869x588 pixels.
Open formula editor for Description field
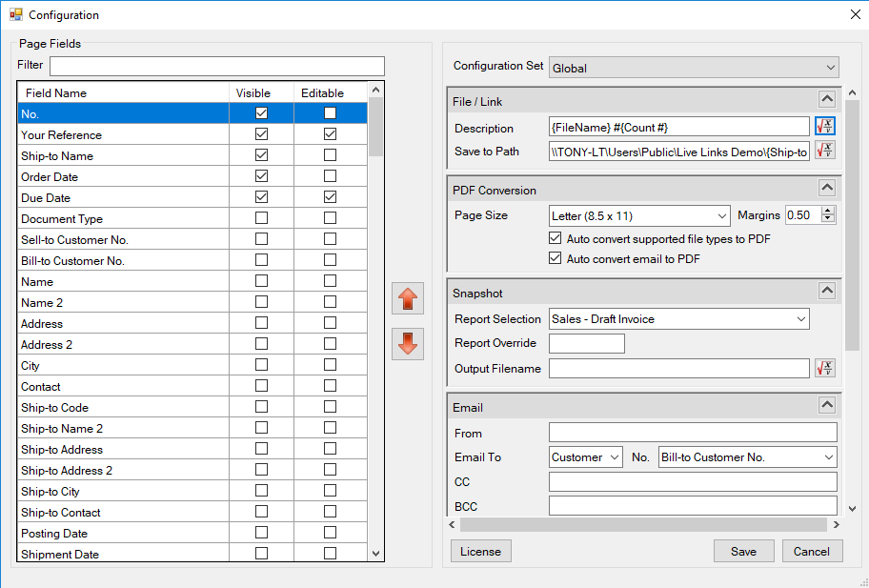[x=825, y=127]
